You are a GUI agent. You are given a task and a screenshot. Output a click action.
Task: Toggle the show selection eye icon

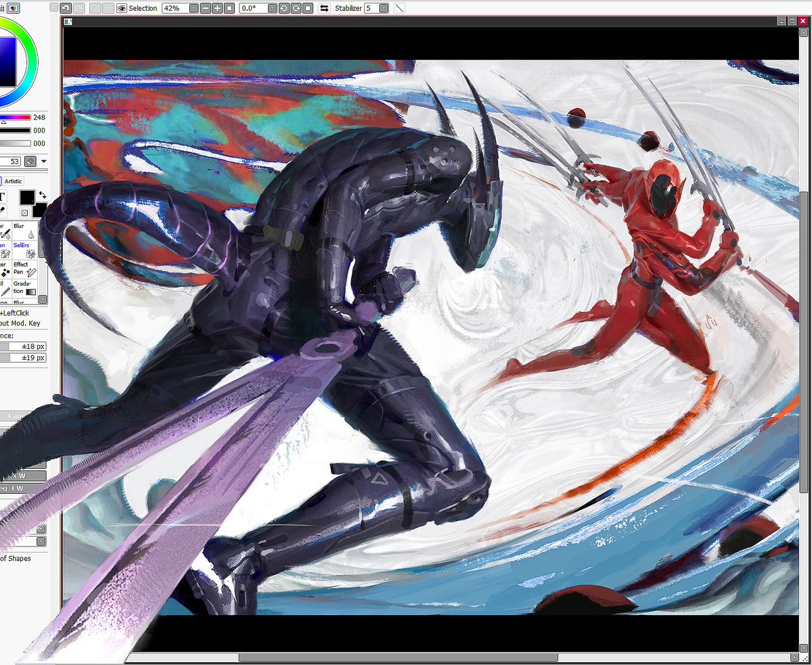tap(122, 8)
